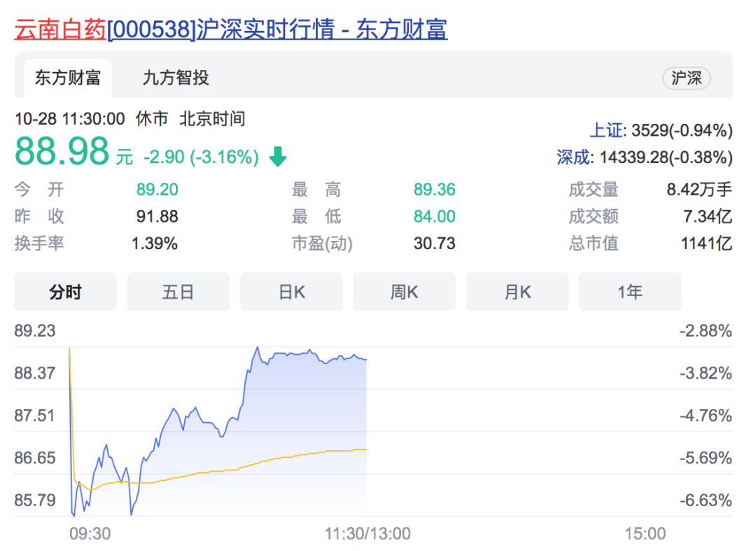Click the 最高 value 89.36
This screenshot has height=551, width=756.
coord(435,190)
